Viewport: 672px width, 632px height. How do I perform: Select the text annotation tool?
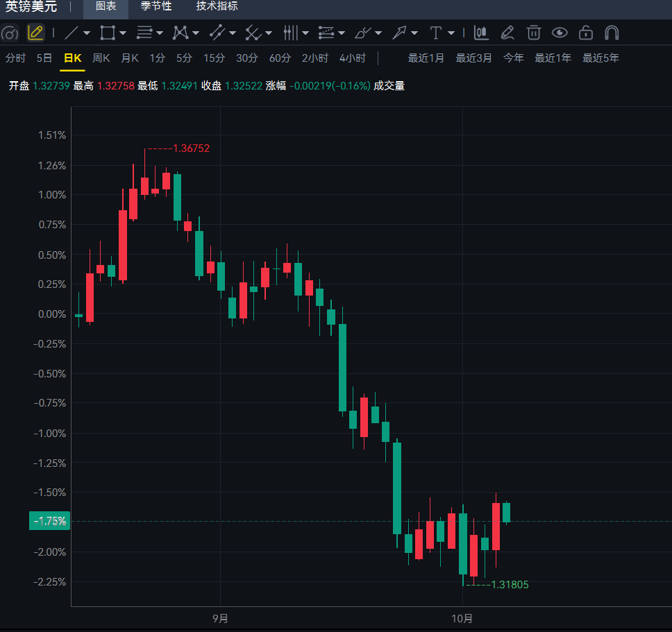[x=436, y=33]
